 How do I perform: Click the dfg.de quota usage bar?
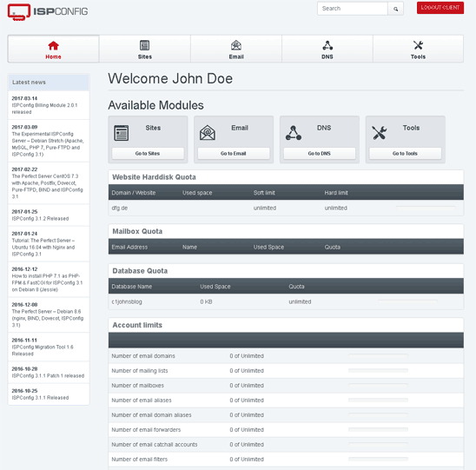(426, 208)
